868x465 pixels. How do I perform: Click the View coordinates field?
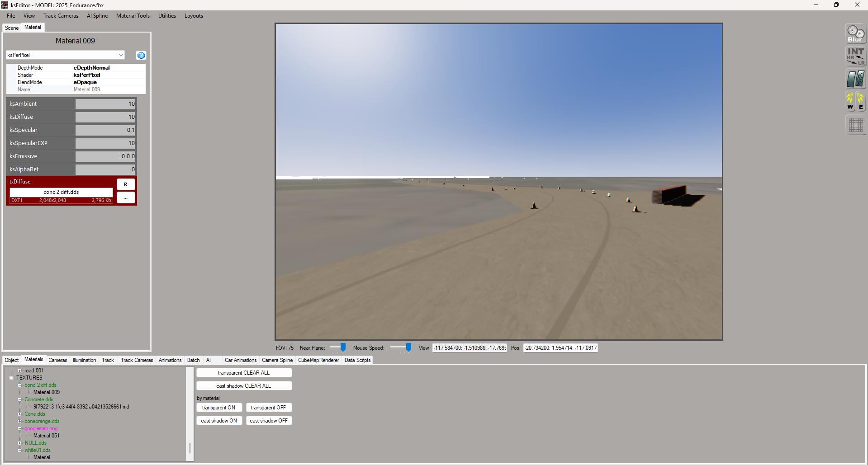[470, 348]
